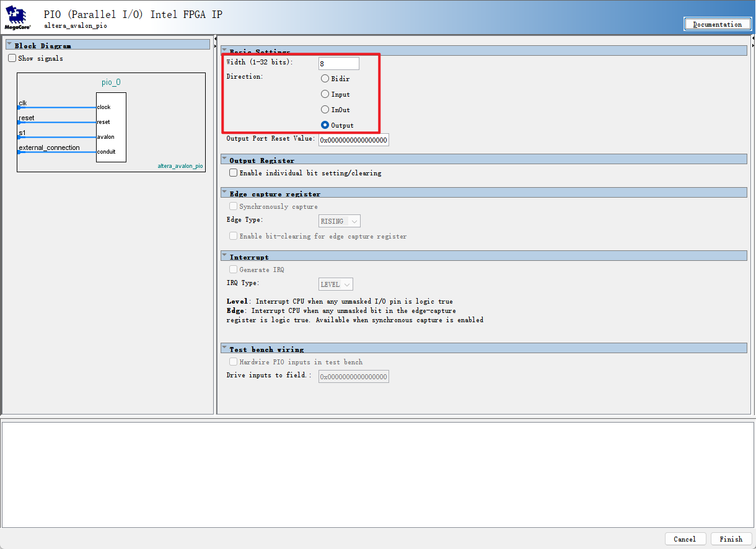
Task: Open the Documentation
Action: tap(717, 24)
